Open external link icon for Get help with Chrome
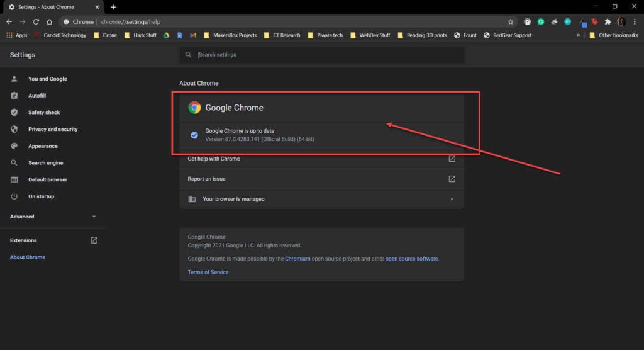The image size is (644, 350). (452, 159)
